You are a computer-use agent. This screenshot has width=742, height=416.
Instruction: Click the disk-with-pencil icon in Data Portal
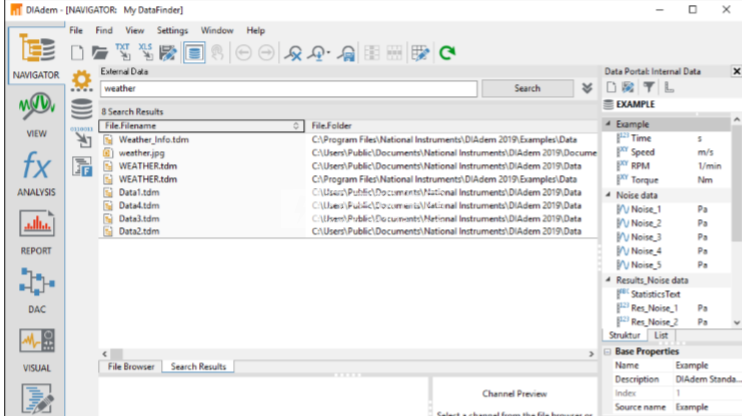click(x=628, y=87)
